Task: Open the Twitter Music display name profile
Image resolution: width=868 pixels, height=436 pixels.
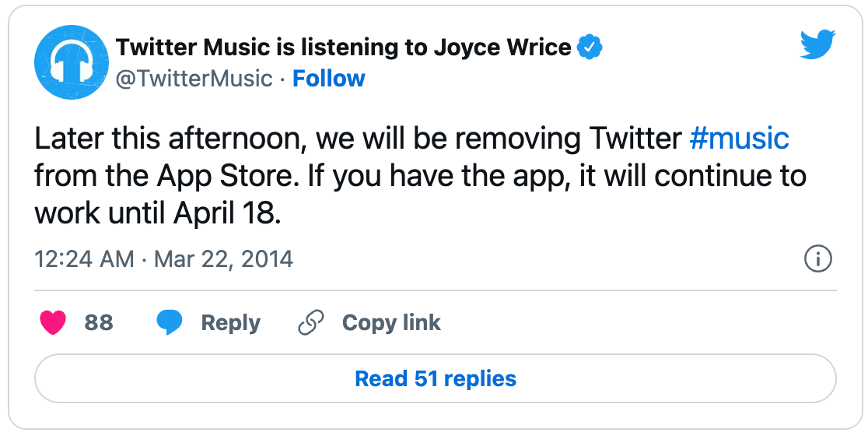Action: pos(343,47)
